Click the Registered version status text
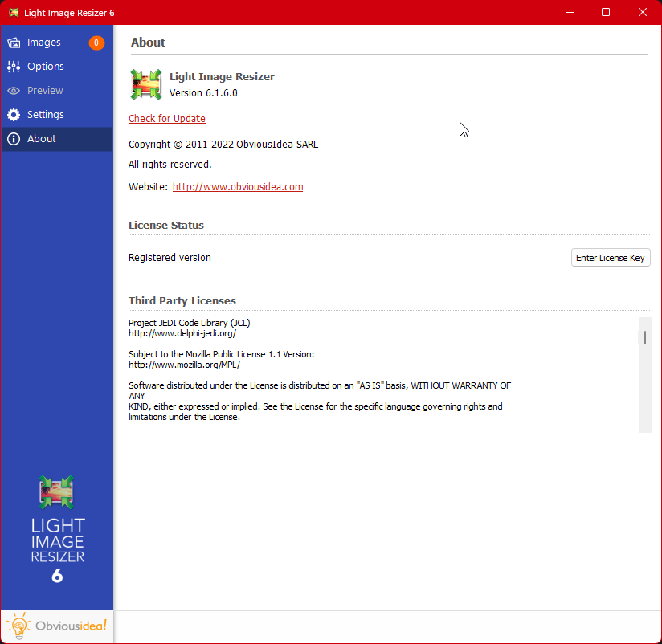This screenshot has width=662, height=644. 170,258
